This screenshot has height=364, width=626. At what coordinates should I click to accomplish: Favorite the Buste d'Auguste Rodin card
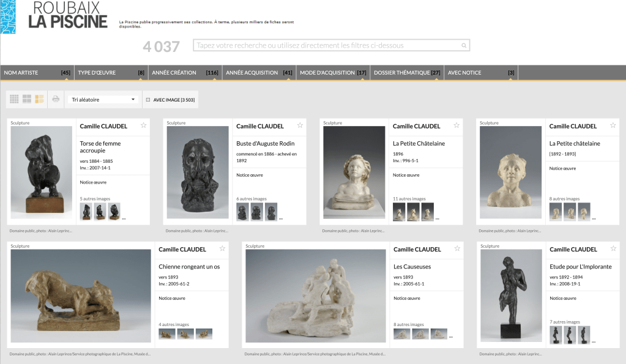click(300, 125)
